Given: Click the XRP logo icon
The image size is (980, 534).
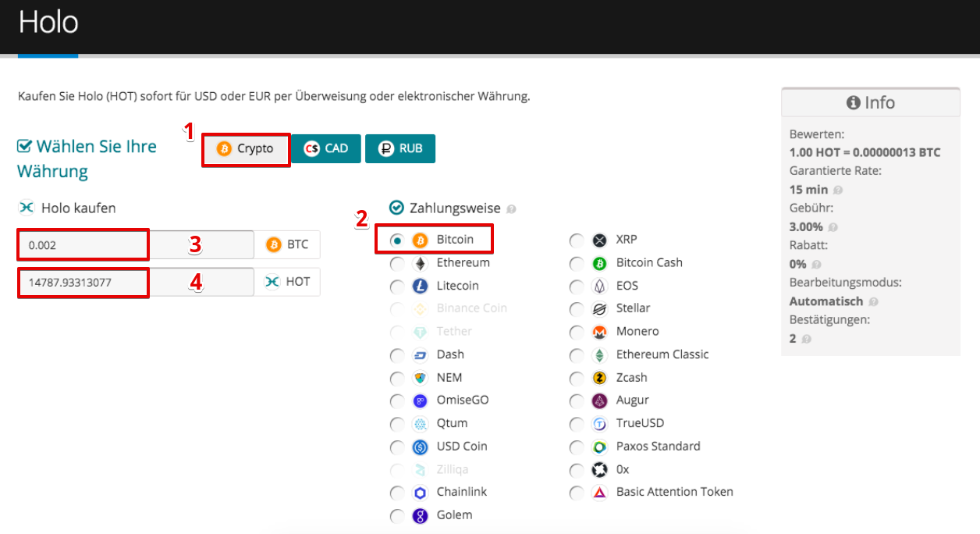Looking at the screenshot, I should click(x=600, y=240).
